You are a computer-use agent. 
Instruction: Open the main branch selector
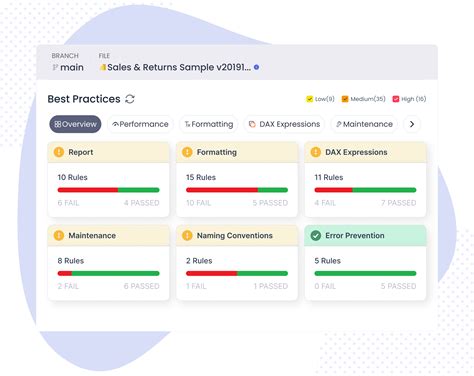pyautogui.click(x=68, y=67)
